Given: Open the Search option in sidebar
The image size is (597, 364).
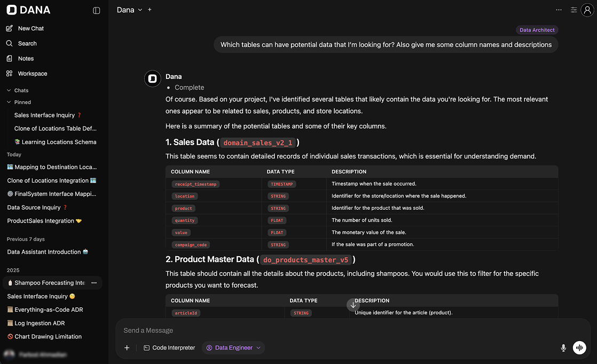Looking at the screenshot, I should tap(27, 43).
